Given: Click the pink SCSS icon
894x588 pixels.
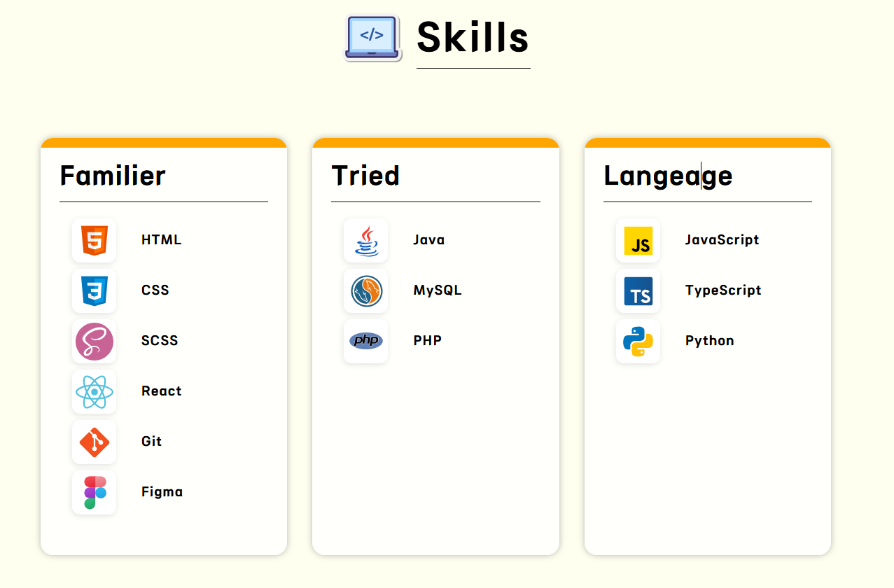Looking at the screenshot, I should 94,341.
